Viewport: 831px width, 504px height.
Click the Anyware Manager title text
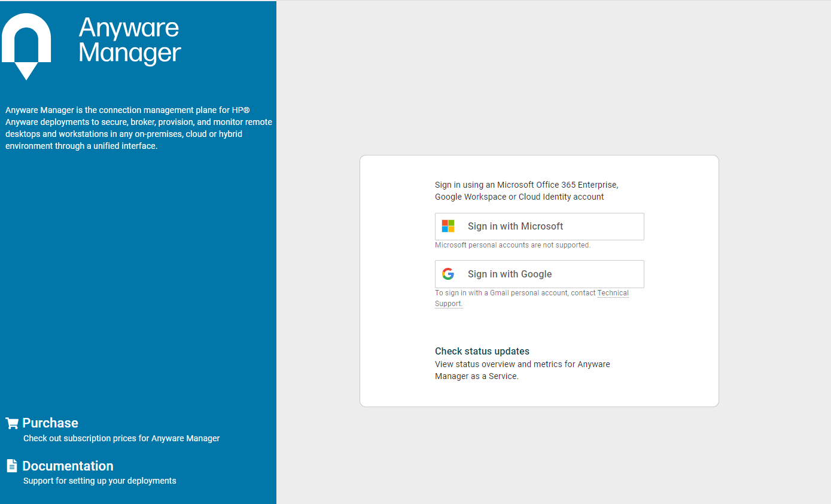[129, 40]
